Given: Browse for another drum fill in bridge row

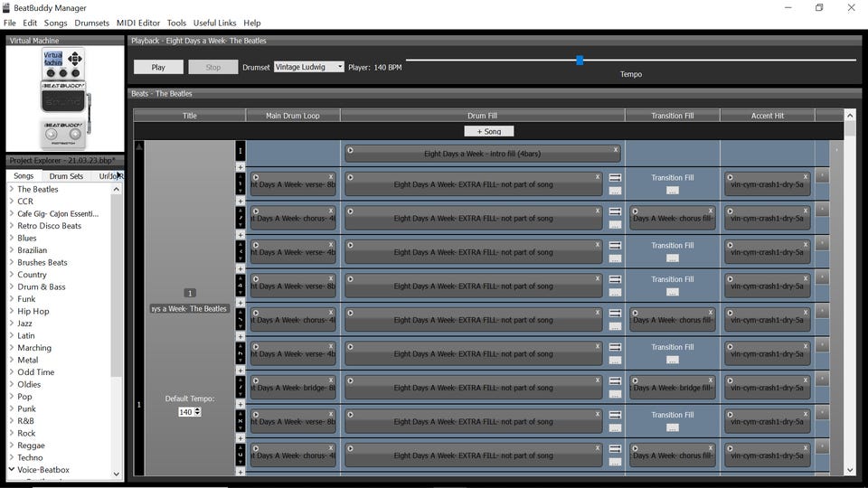Looking at the screenshot, I should tap(615, 394).
